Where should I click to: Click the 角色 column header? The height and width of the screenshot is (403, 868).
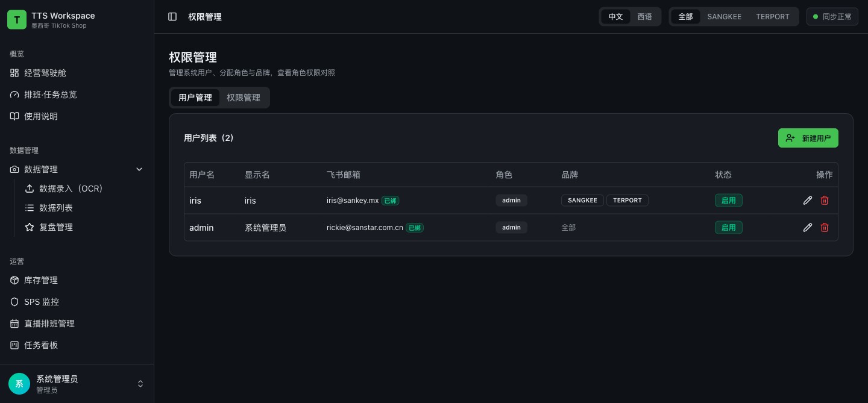[504, 175]
